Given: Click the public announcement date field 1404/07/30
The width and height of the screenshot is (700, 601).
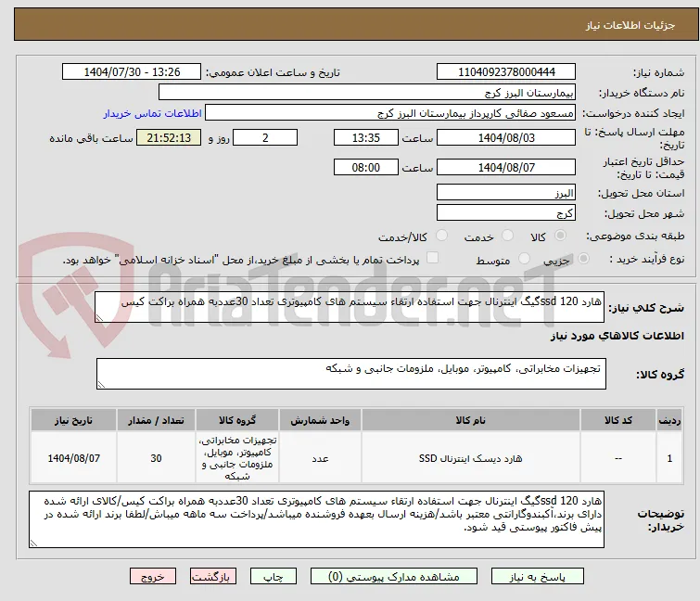Looking at the screenshot, I should 132,72.
